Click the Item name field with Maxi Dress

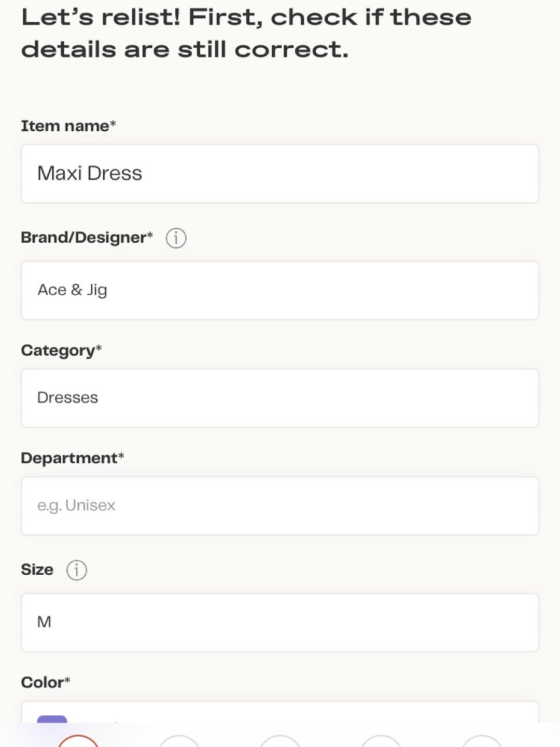pos(280,174)
